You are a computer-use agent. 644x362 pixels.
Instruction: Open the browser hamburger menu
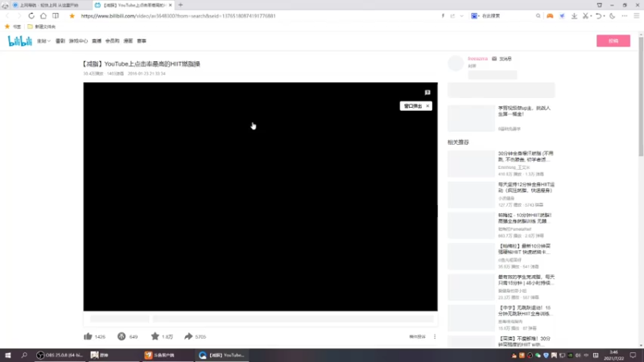(636, 16)
